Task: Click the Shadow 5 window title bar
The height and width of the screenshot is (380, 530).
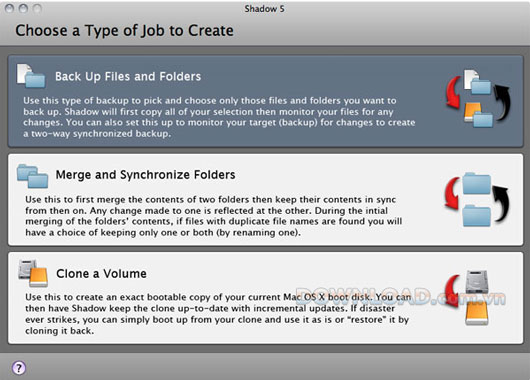Action: (265, 9)
